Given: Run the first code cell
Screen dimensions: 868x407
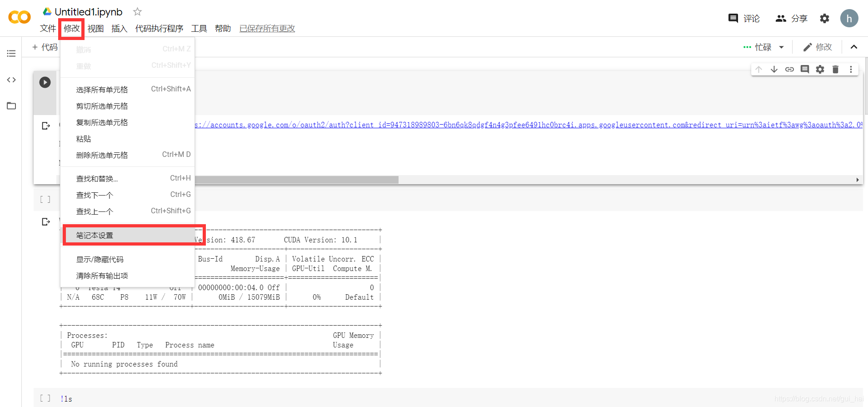Looking at the screenshot, I should click(45, 82).
